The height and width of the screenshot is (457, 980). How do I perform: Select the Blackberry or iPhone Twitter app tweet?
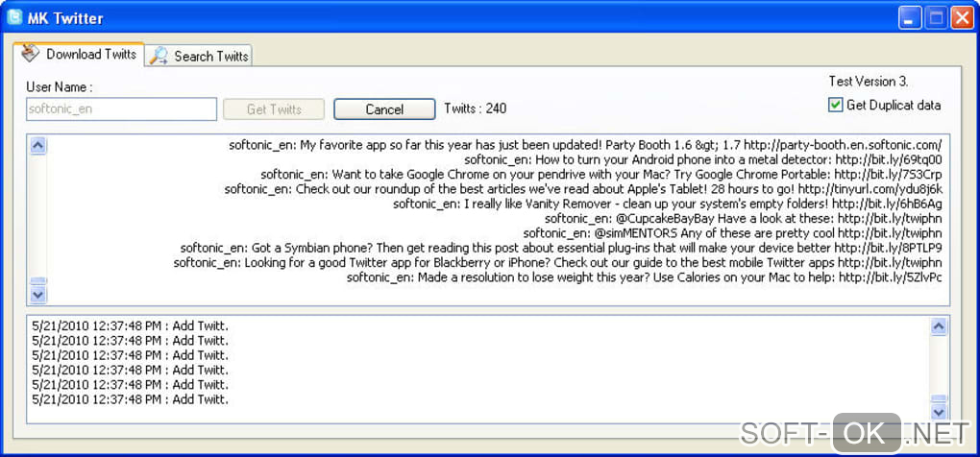[x=557, y=263]
